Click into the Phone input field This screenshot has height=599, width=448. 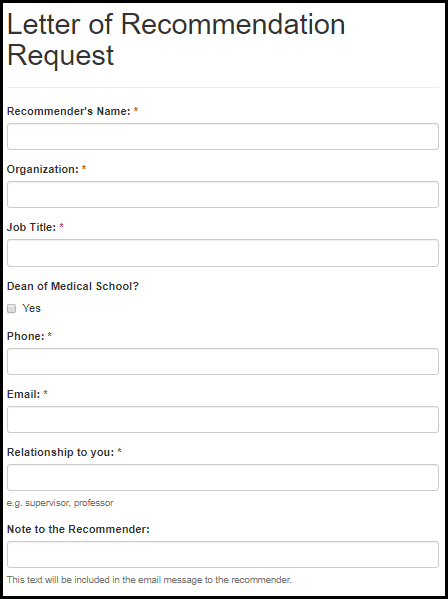[x=223, y=361]
